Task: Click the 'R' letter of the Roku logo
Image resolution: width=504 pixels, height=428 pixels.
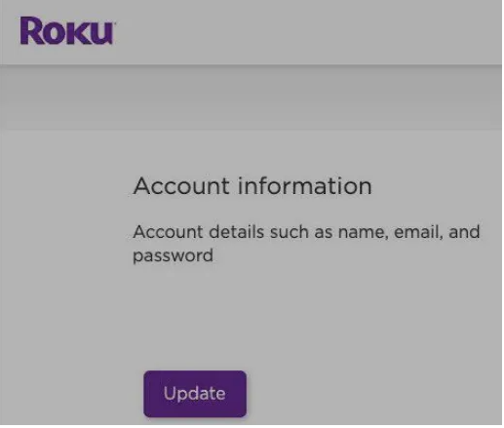Action: point(31,31)
